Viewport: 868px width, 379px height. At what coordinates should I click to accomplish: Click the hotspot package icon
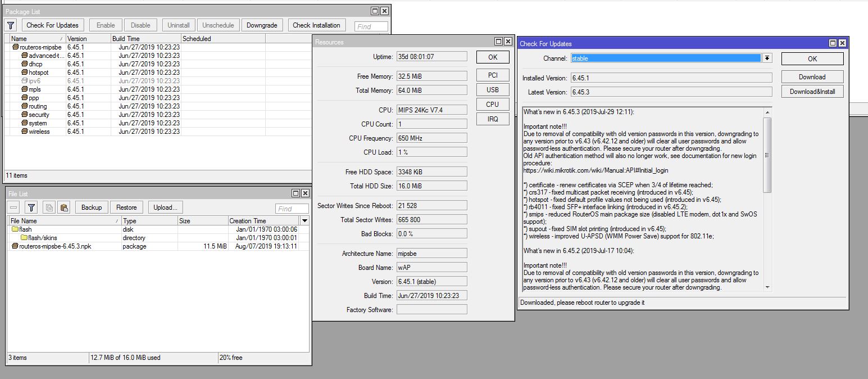click(x=25, y=73)
